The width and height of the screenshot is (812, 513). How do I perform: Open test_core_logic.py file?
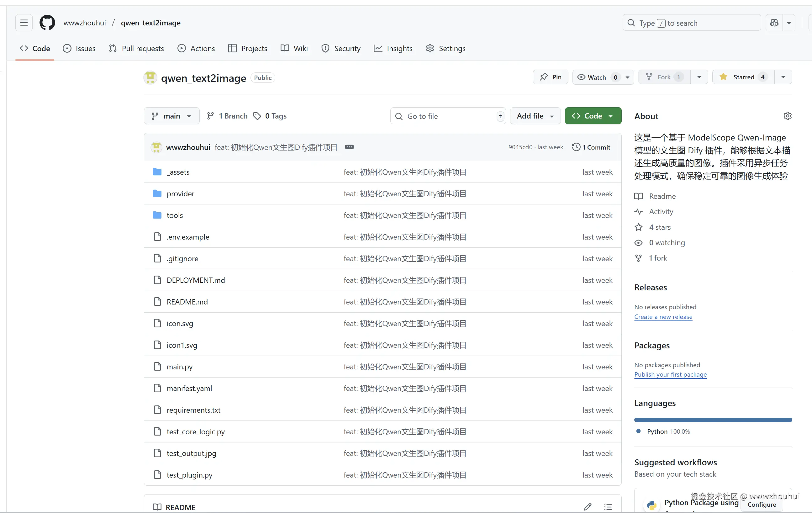click(x=196, y=432)
